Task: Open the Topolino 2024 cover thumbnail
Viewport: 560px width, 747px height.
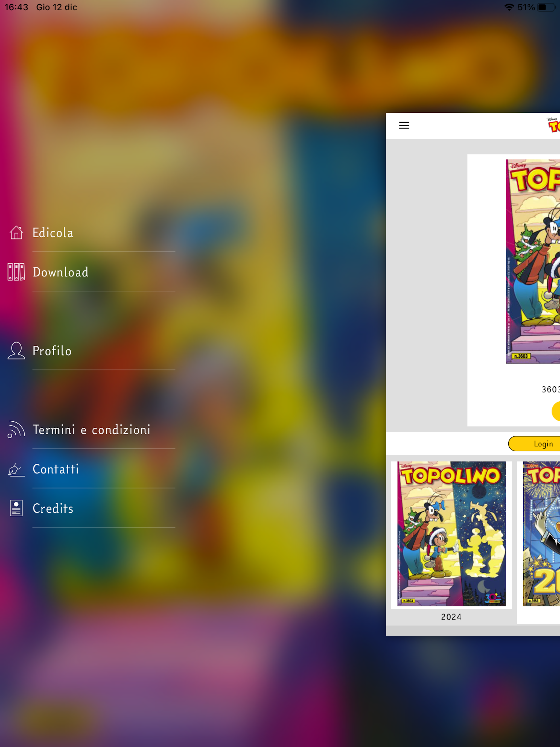Action: pos(451,533)
